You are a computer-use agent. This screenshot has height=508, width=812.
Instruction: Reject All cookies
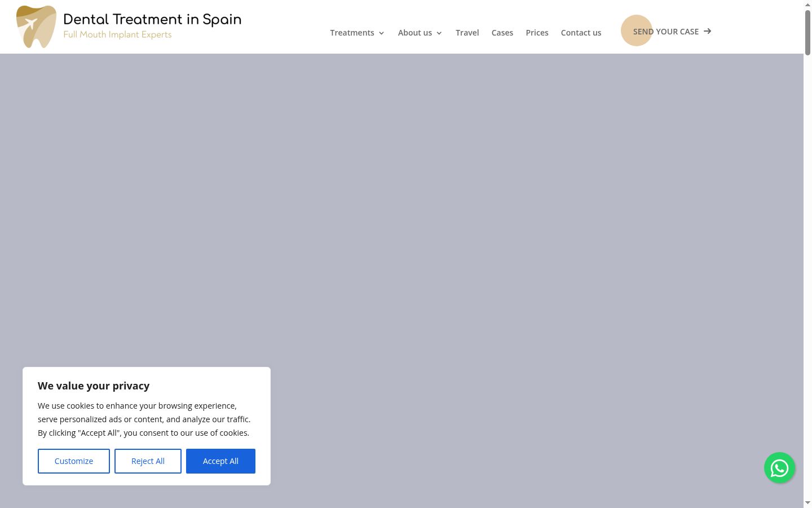(x=148, y=461)
